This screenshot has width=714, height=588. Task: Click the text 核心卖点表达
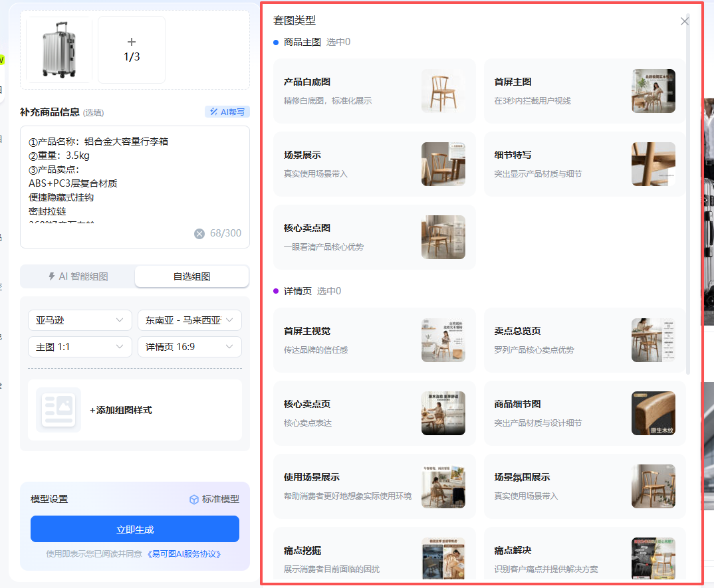307,423
